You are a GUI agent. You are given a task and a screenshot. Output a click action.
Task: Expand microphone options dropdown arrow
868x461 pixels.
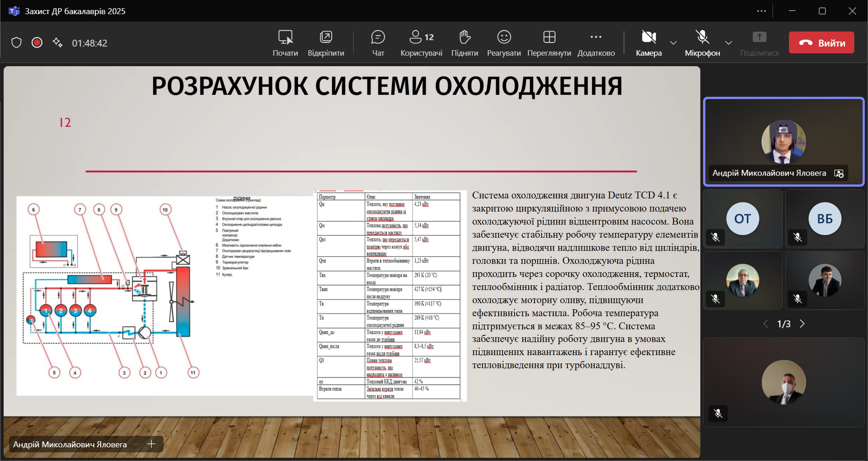pyautogui.click(x=729, y=43)
